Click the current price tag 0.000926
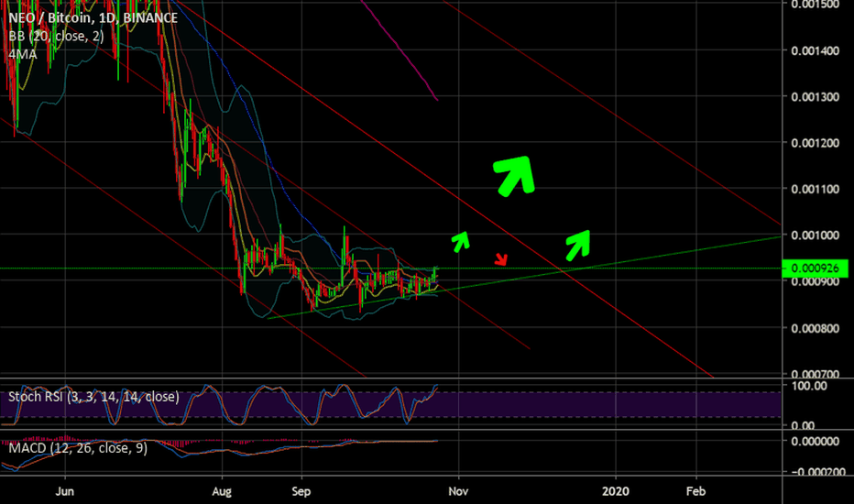The image size is (854, 504). coord(815,268)
